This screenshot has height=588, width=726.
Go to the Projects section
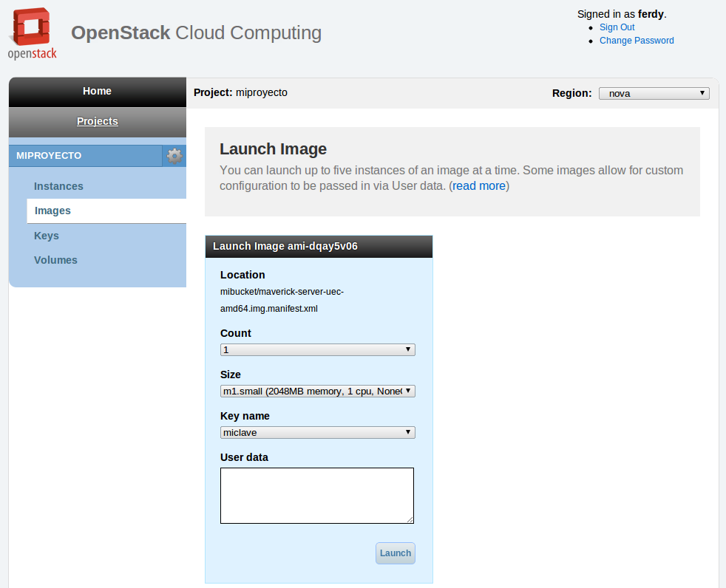(98, 121)
